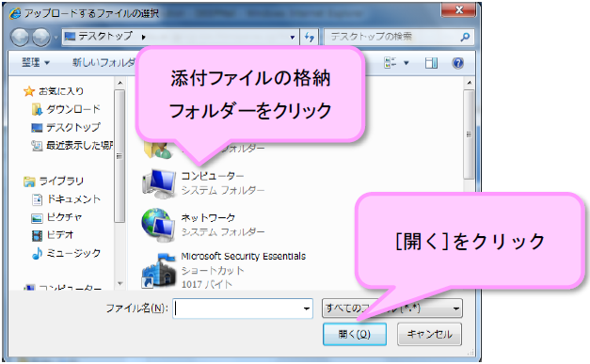Click the ビデオ film icon
The width and height of the screenshot is (590, 364).
(x=37, y=235)
